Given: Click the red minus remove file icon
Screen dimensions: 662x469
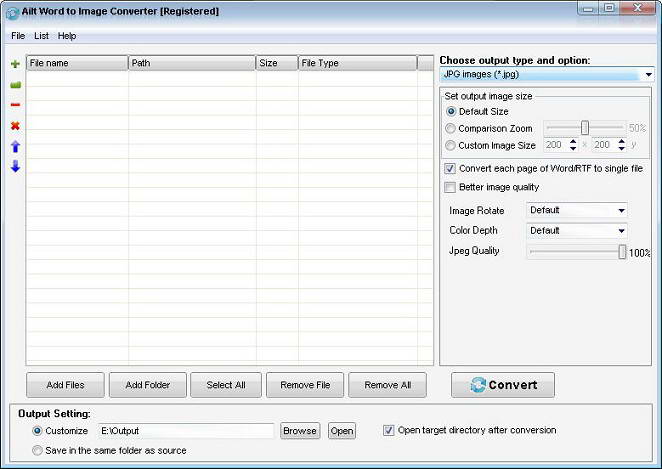Looking at the screenshot, I should [15, 105].
